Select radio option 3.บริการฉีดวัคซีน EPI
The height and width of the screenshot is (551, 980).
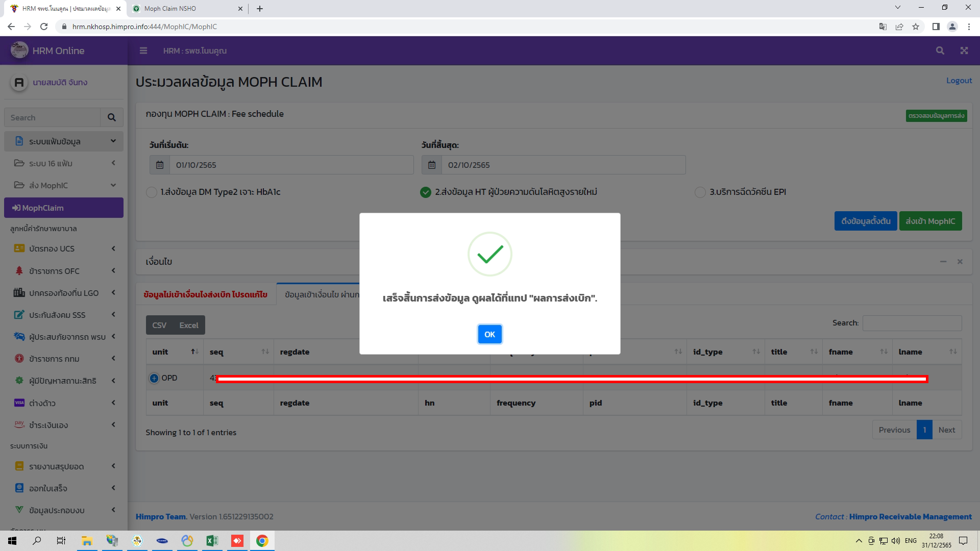click(x=700, y=192)
